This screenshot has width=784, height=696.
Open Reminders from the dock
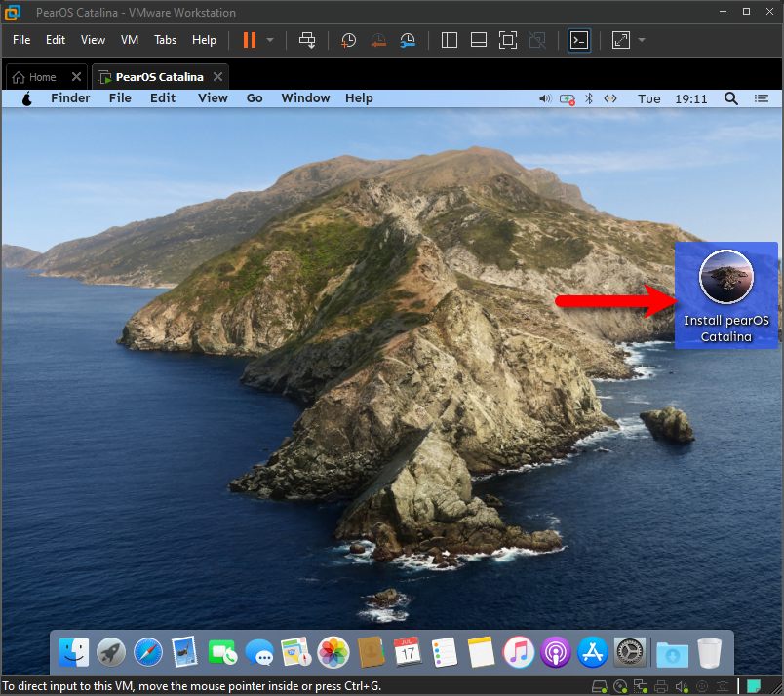pyautogui.click(x=444, y=652)
